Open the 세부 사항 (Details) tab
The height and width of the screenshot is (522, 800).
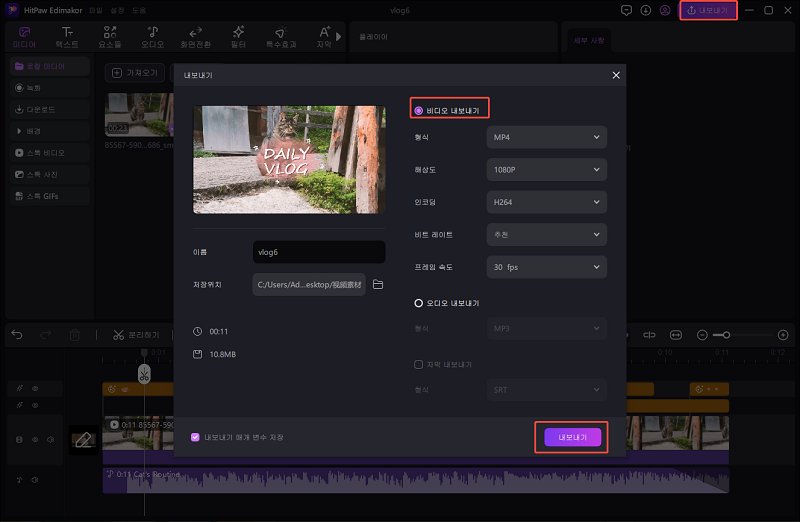(x=589, y=40)
